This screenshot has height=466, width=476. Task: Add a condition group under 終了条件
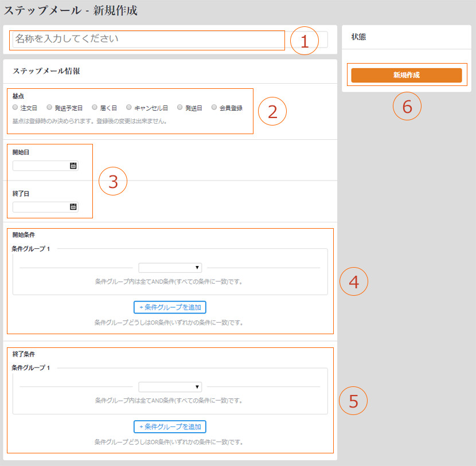tap(170, 426)
